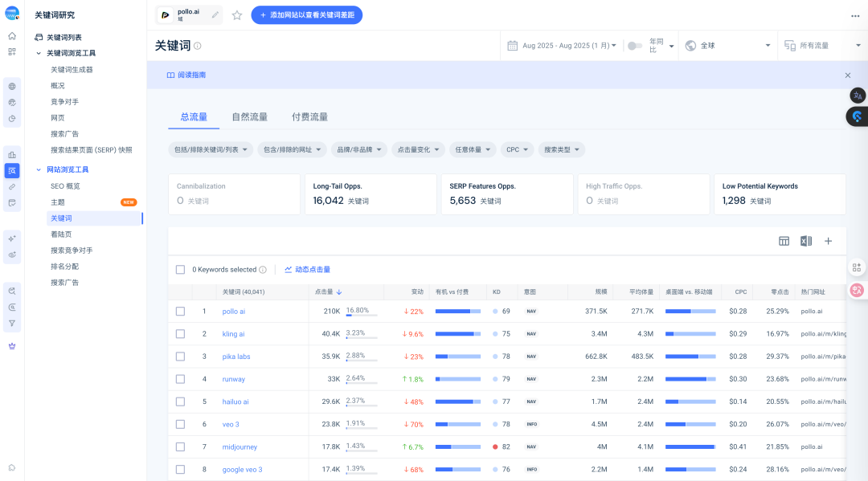Screen dimensions: 868x481
Task: Click the globe icon in left rail
Action: pyautogui.click(x=11, y=86)
